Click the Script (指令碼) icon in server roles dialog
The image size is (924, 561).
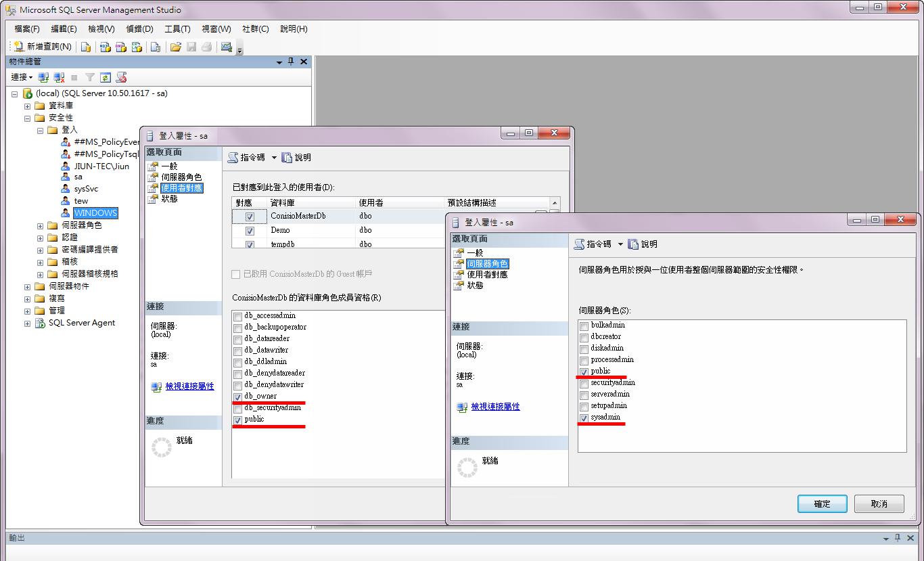tap(580, 244)
